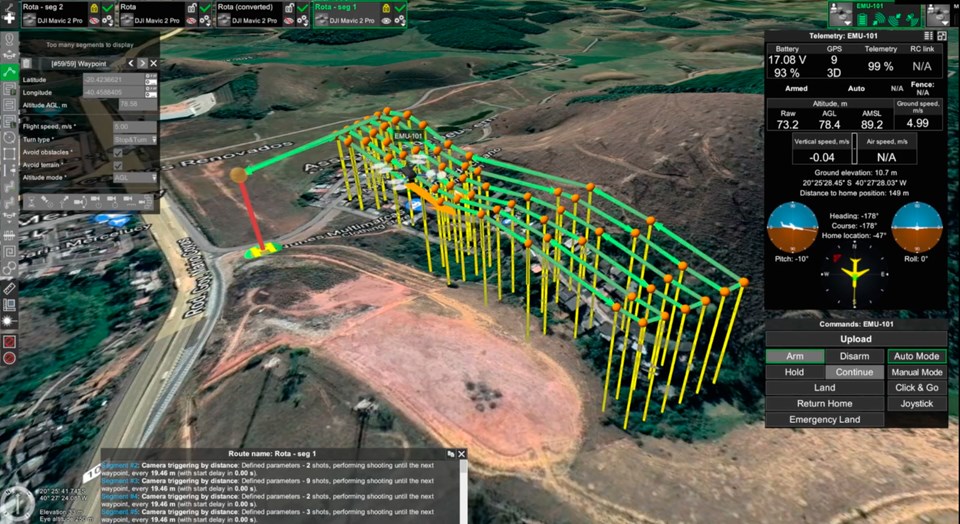Viewport: 960px width, 524px height.
Task: Go to the next waypoint arrow
Action: [x=143, y=63]
